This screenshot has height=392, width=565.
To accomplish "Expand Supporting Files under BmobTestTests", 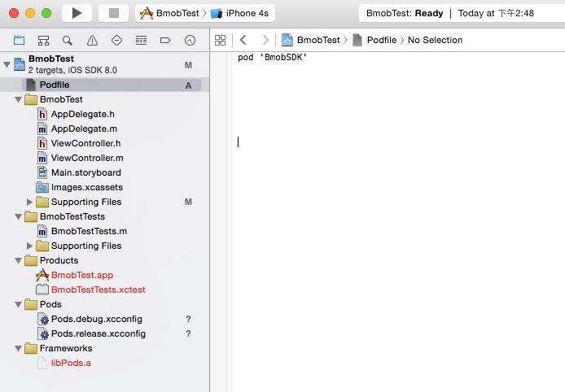I will [x=29, y=246].
